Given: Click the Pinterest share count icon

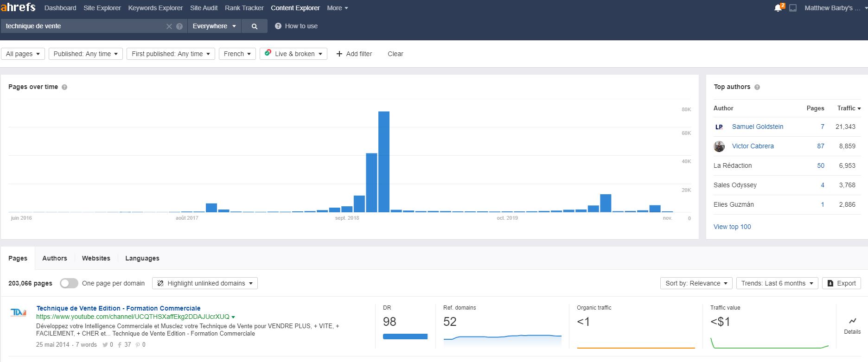Looking at the screenshot, I should coord(138,345).
